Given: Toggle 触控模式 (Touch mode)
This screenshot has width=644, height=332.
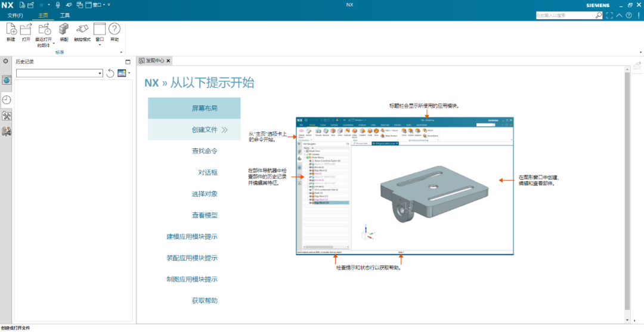Looking at the screenshot, I should [x=82, y=29].
